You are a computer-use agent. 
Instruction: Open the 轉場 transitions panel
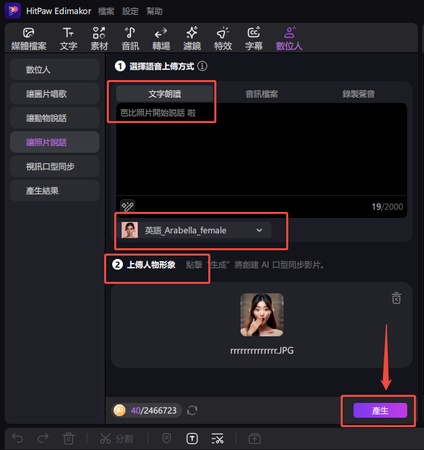161,39
